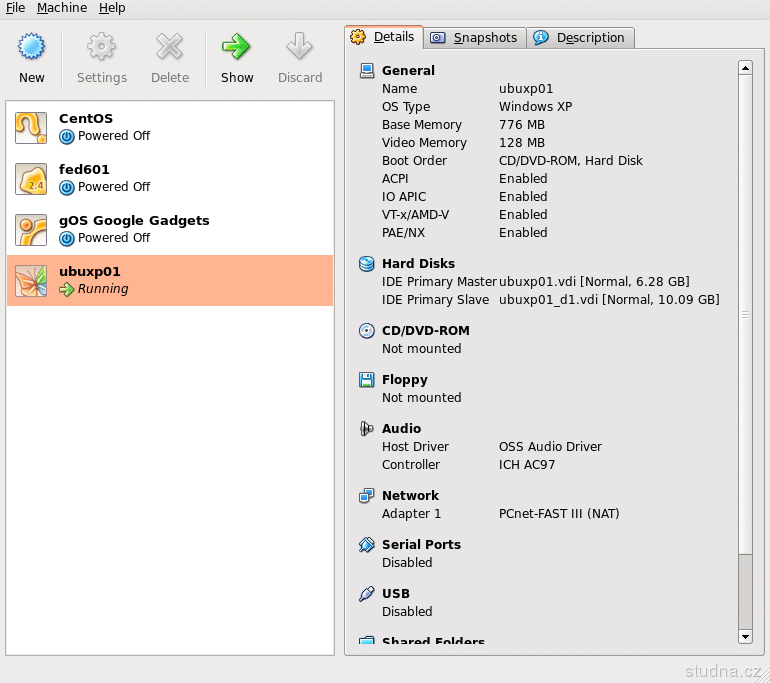The height and width of the screenshot is (683, 770).
Task: Open Settings from the toolbar
Action: [101, 47]
